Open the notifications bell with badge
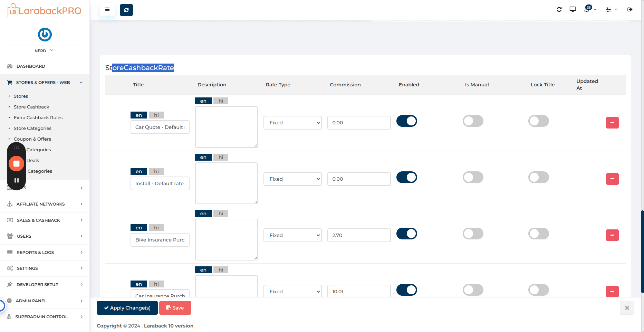The width and height of the screenshot is (644, 332). pyautogui.click(x=588, y=9)
